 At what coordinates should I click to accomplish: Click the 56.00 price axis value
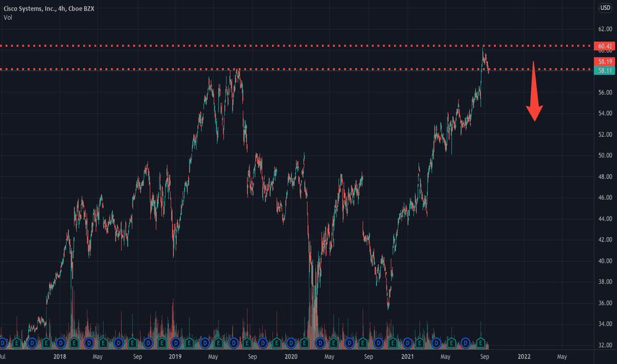pyautogui.click(x=605, y=93)
